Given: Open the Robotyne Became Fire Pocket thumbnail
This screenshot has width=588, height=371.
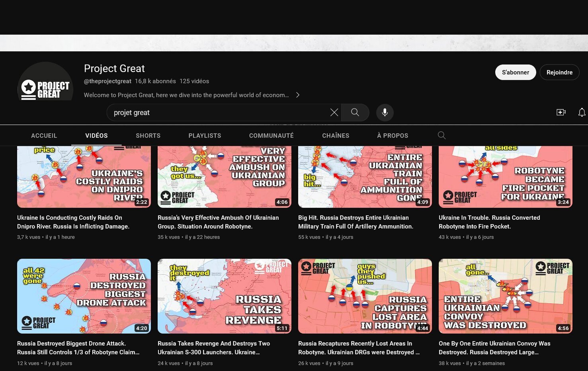Looking at the screenshot, I should click(x=506, y=177).
